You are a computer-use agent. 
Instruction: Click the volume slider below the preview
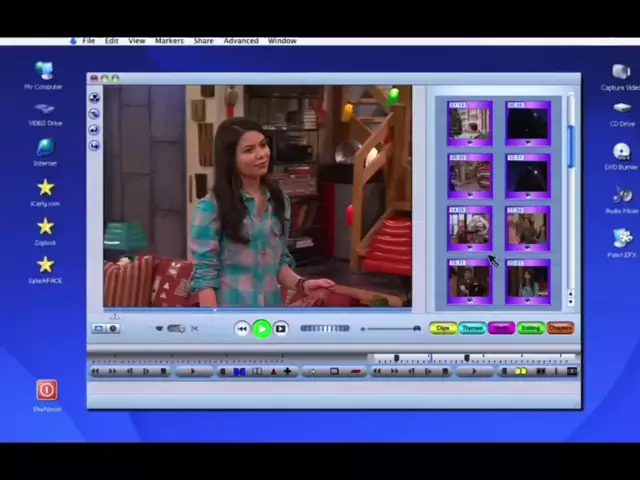pyautogui.click(x=391, y=329)
